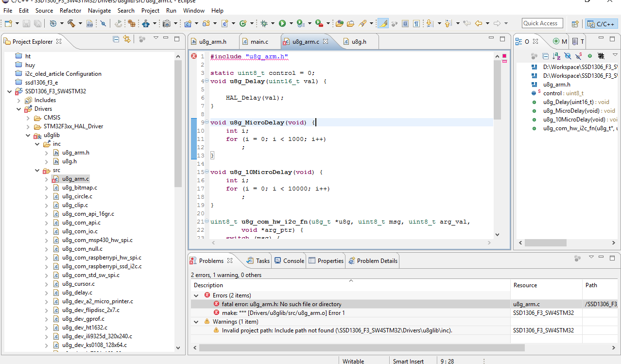Expand the CMSIS folder
Image resolution: width=621 pixels, height=364 pixels.
tap(28, 118)
